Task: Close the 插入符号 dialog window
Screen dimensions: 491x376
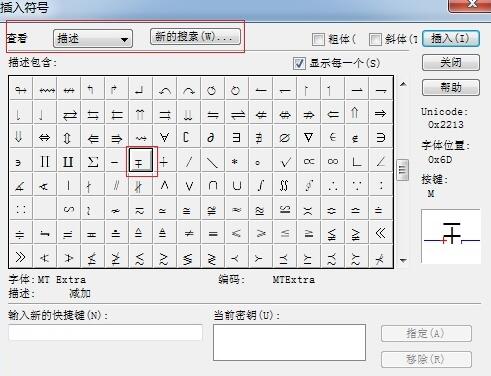Action: [x=470, y=5]
